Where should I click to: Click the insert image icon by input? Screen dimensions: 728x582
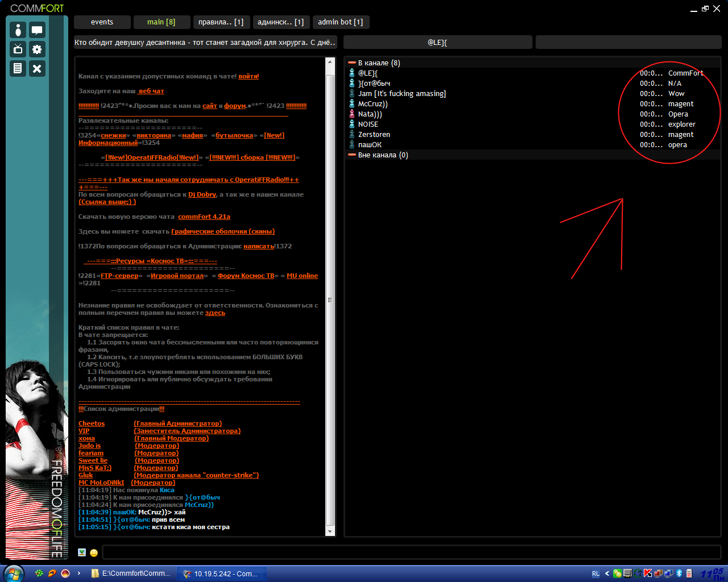82,552
